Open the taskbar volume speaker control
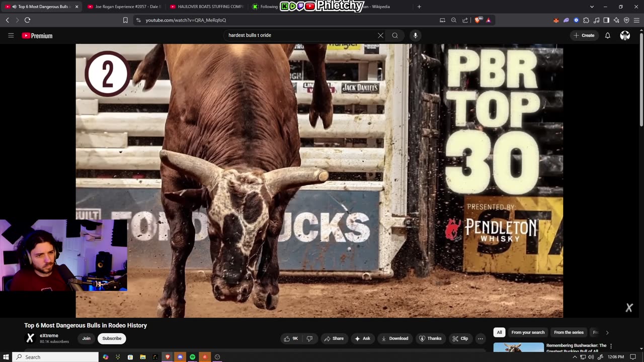This screenshot has width=644, height=362. (x=591, y=357)
